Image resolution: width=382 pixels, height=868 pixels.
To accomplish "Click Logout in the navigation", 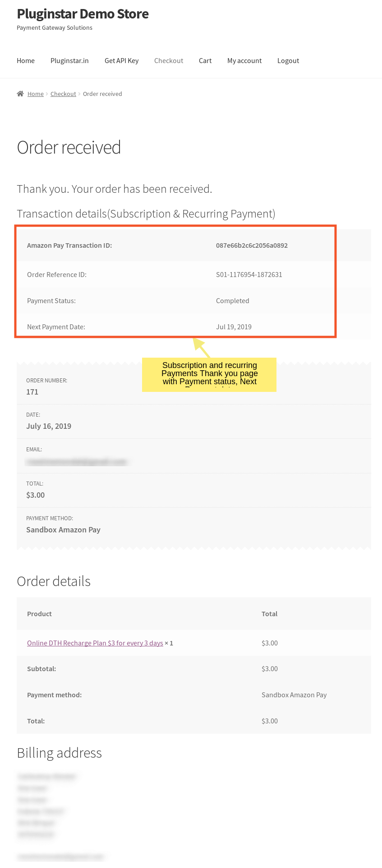I will point(288,61).
